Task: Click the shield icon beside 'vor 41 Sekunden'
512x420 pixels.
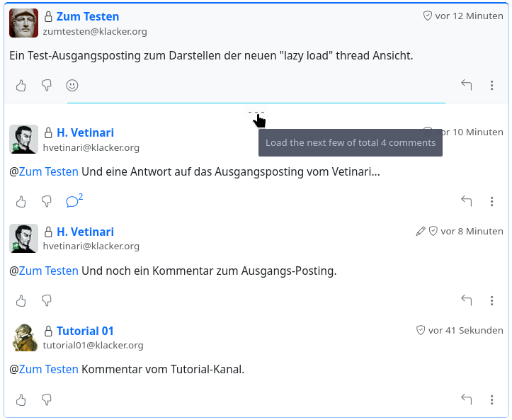Action: [420, 331]
